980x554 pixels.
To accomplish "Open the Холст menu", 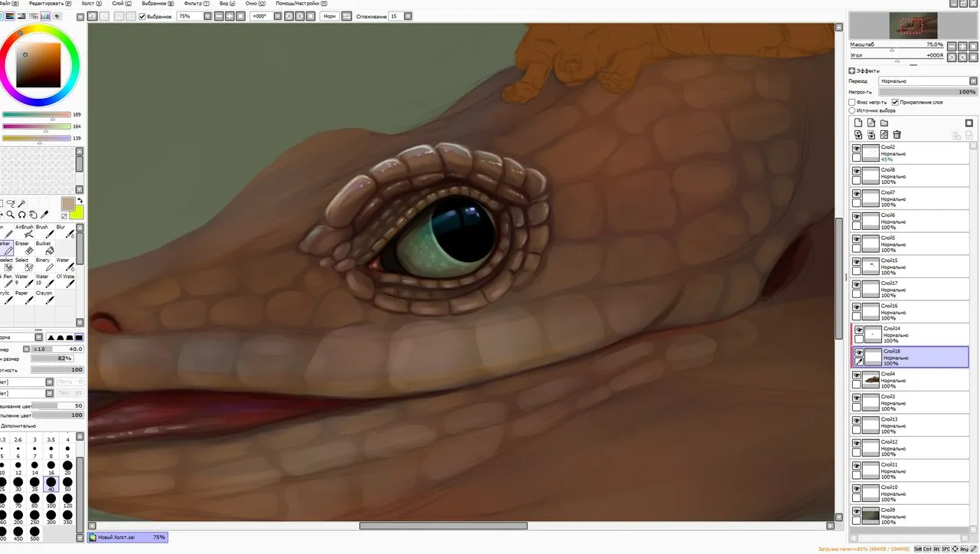I will (92, 4).
